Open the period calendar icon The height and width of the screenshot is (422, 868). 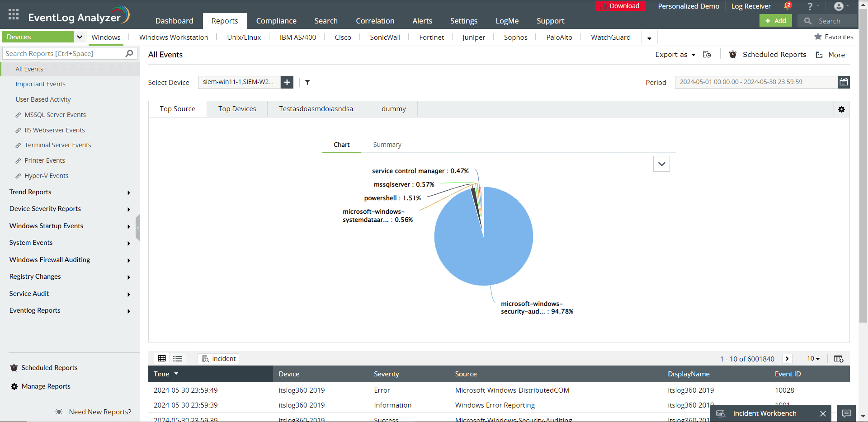click(844, 82)
